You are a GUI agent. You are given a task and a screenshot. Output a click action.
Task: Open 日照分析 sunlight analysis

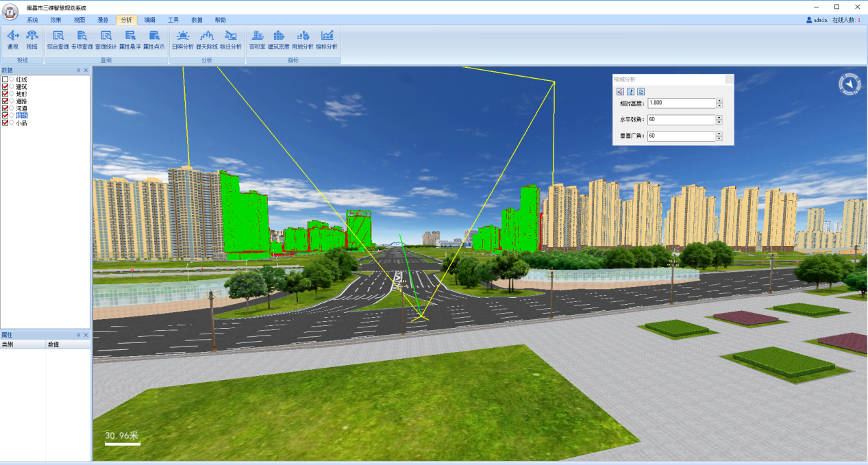pyautogui.click(x=183, y=39)
